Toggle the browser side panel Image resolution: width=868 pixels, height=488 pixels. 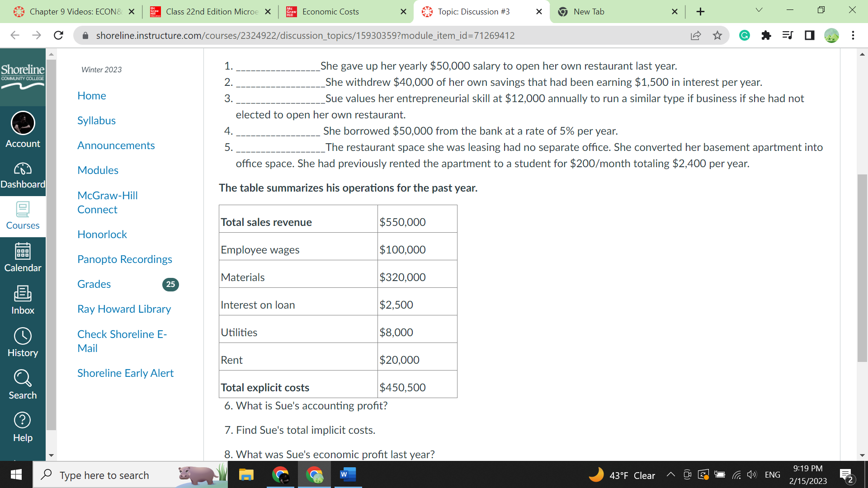click(x=809, y=35)
